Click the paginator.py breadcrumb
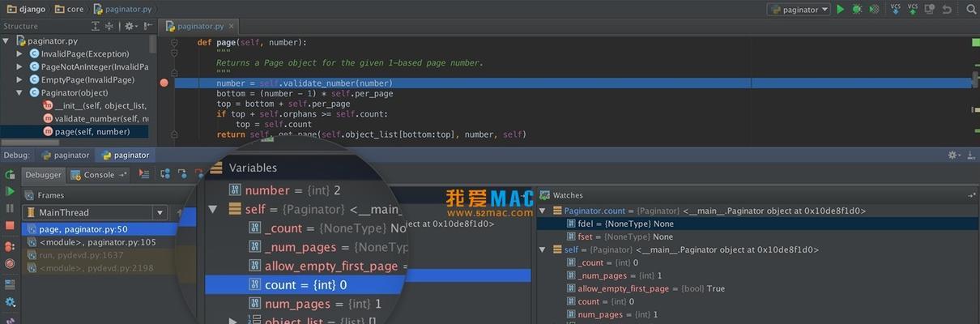Image resolution: width=980 pixels, height=324 pixels. (122, 10)
